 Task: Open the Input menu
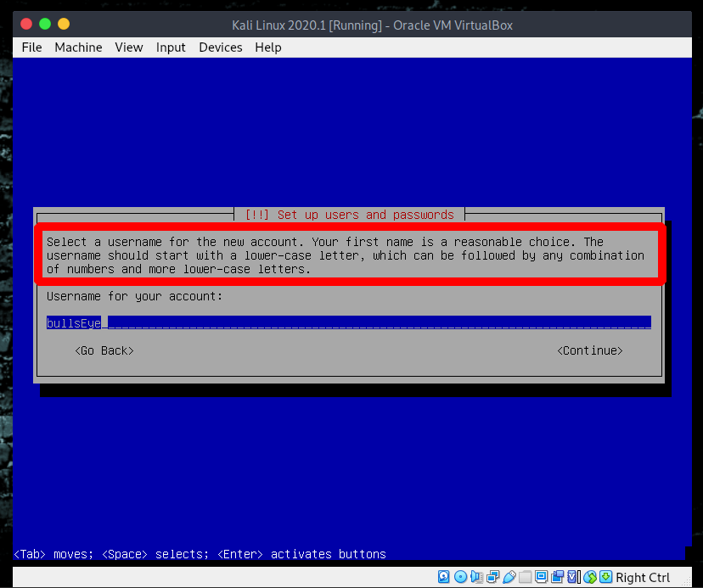click(171, 48)
